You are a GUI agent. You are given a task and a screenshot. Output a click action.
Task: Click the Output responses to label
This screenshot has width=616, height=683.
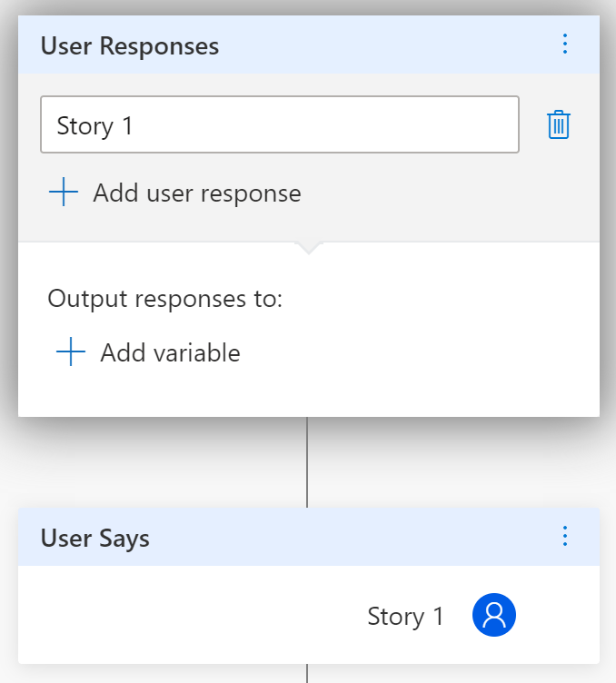tap(165, 299)
